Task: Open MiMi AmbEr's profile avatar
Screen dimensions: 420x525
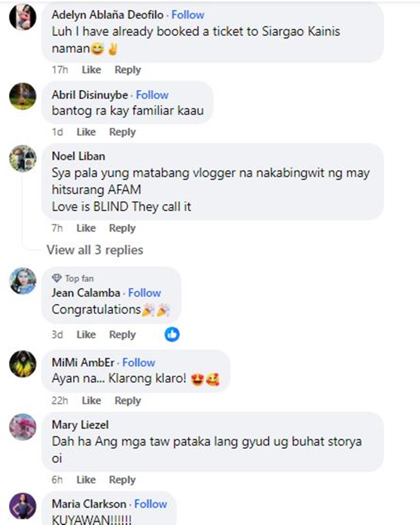Action: pyautogui.click(x=23, y=364)
